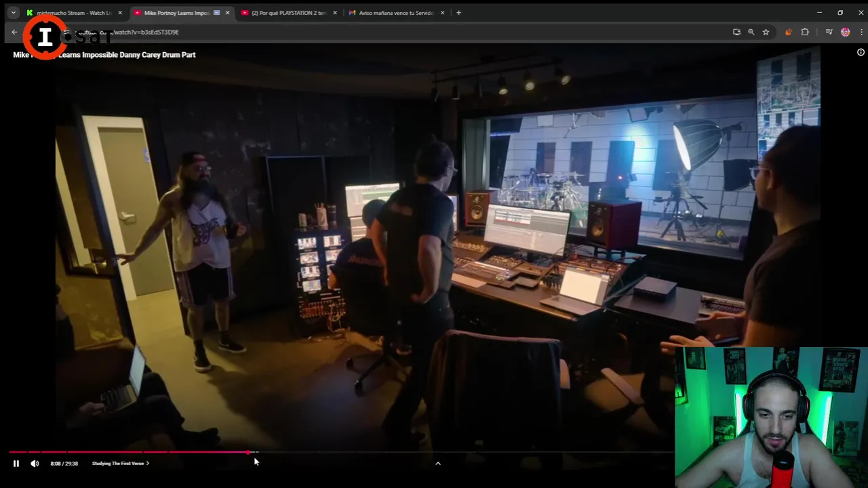The width and height of the screenshot is (868, 488).
Task: Click the red playhead dot on the timeline
Action: pos(250,452)
